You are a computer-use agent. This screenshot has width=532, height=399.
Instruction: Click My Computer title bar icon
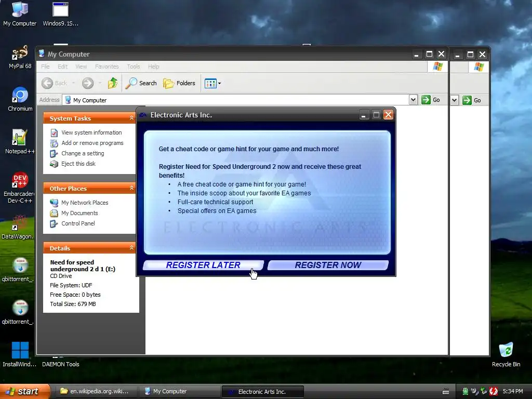coord(42,54)
